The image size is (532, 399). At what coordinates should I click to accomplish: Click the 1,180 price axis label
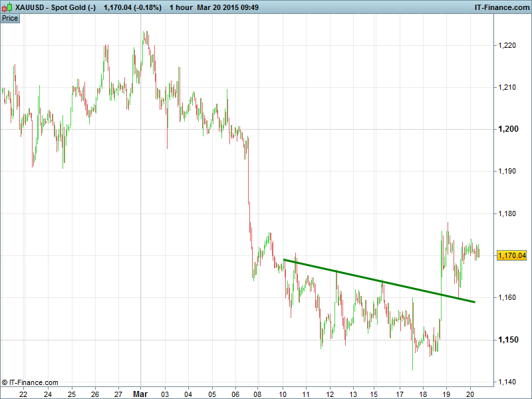(x=507, y=213)
